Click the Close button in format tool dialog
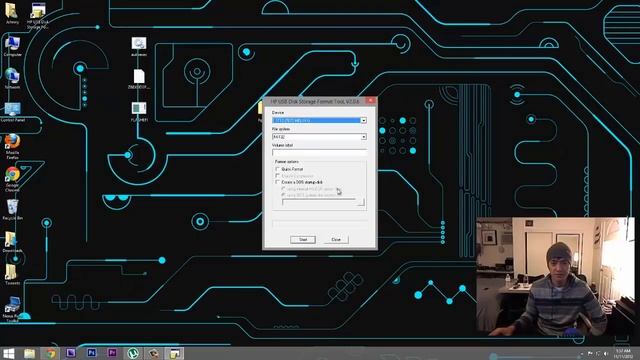Screen dimensions: 640x360 336,240
